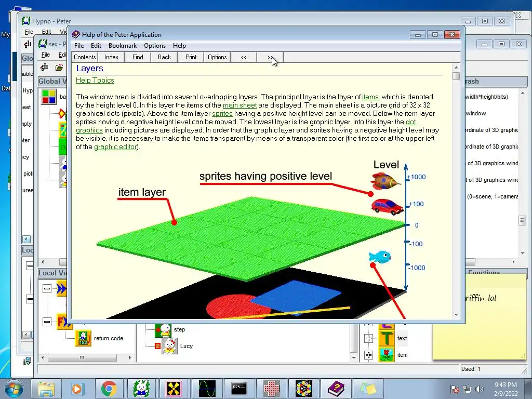Click the Back button
The height and width of the screenshot is (399, 532).
[164, 57]
